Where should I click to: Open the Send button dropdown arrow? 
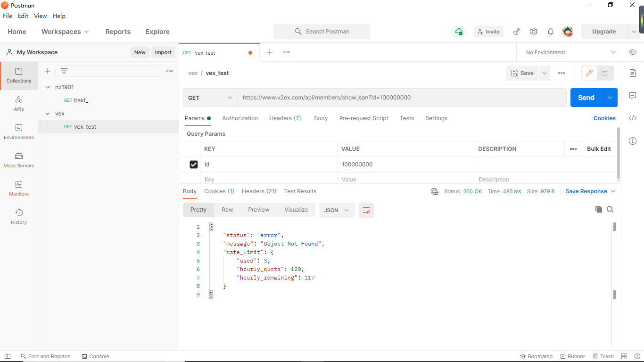(610, 98)
